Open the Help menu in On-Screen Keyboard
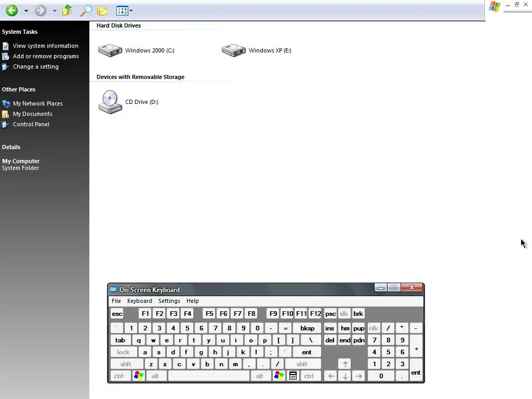 (192, 301)
